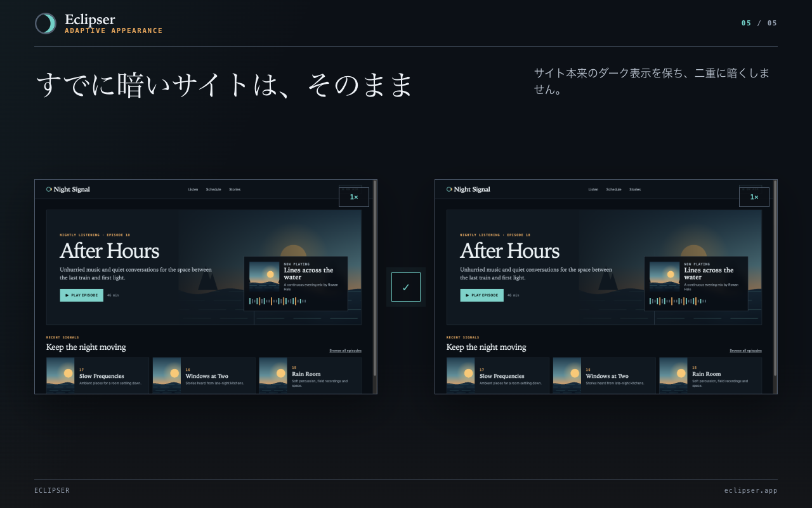This screenshot has width=812, height=508.
Task: Select the Now Playing cover art in left preview
Action: point(265,276)
